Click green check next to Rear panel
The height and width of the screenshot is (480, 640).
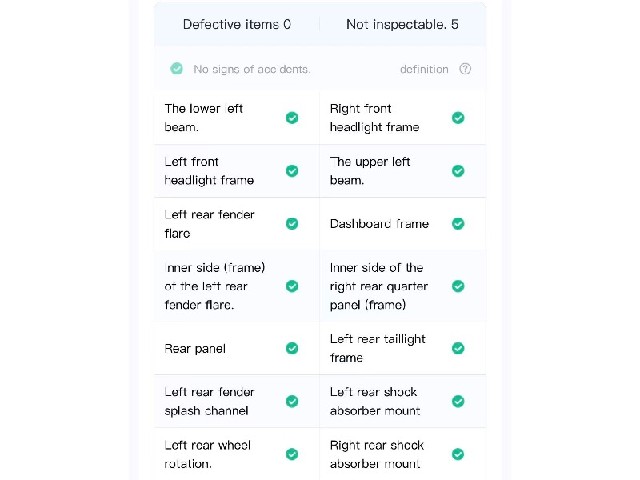click(292, 348)
